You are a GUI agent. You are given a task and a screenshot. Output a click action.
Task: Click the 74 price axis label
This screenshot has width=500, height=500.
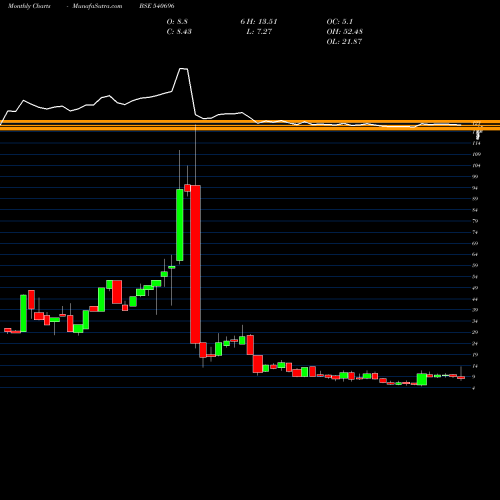475,232
